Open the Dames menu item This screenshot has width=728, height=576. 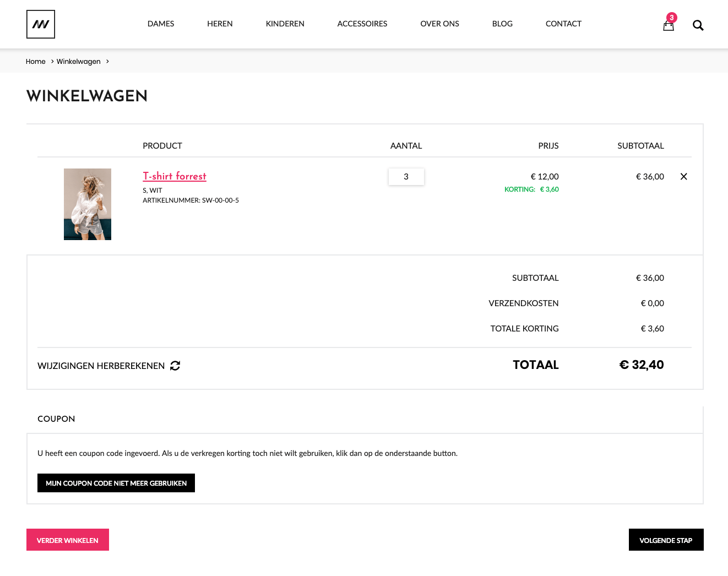click(161, 24)
